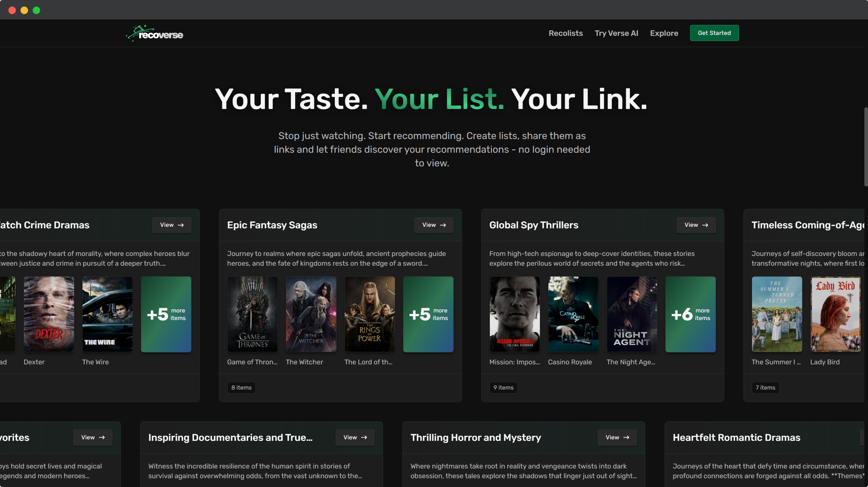
Task: Open the Dexter poster
Action: (49, 314)
